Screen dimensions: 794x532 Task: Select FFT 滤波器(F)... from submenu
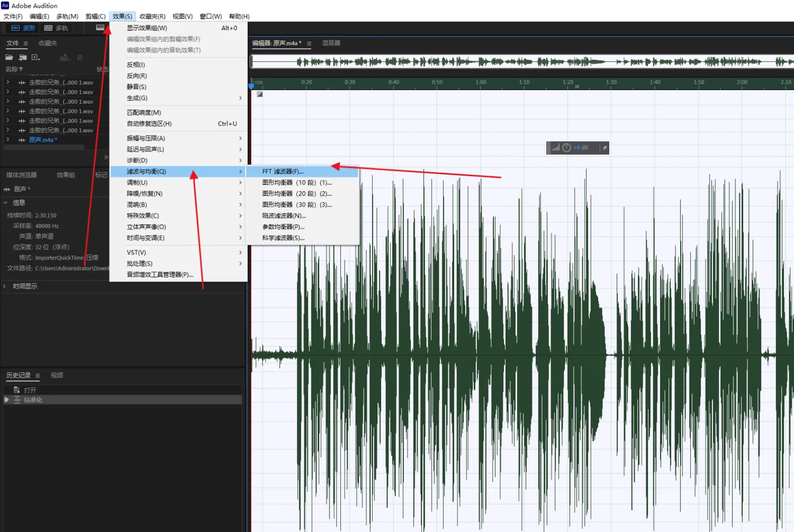click(x=302, y=171)
